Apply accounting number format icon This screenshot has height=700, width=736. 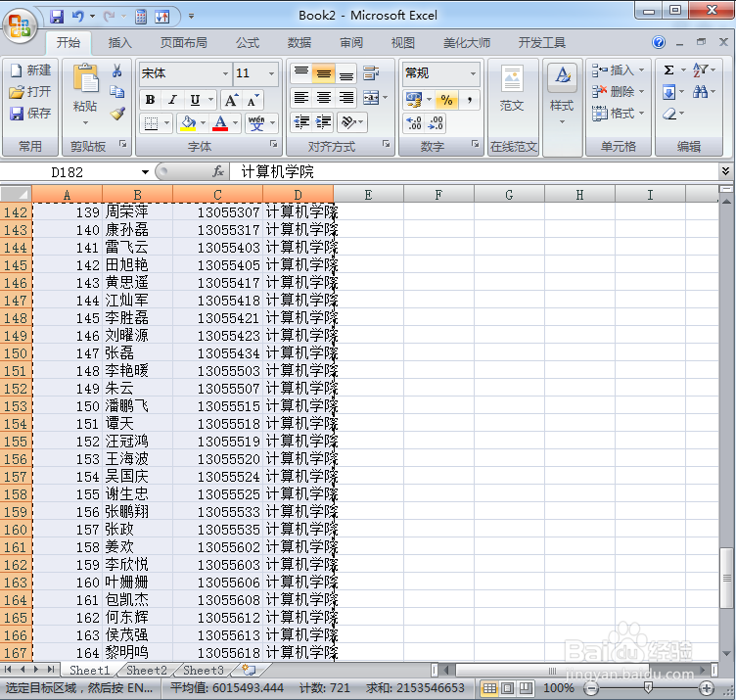click(414, 100)
